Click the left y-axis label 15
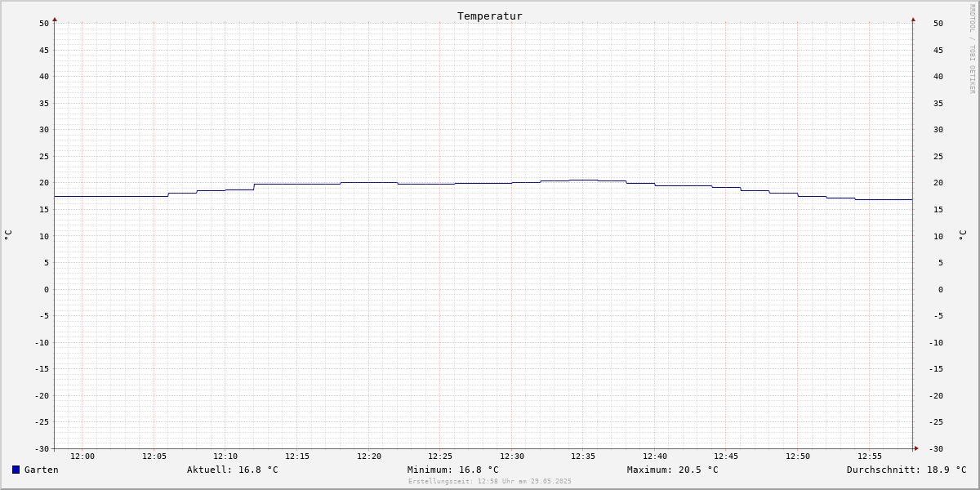Viewport: 980px width, 490px height. point(44,209)
